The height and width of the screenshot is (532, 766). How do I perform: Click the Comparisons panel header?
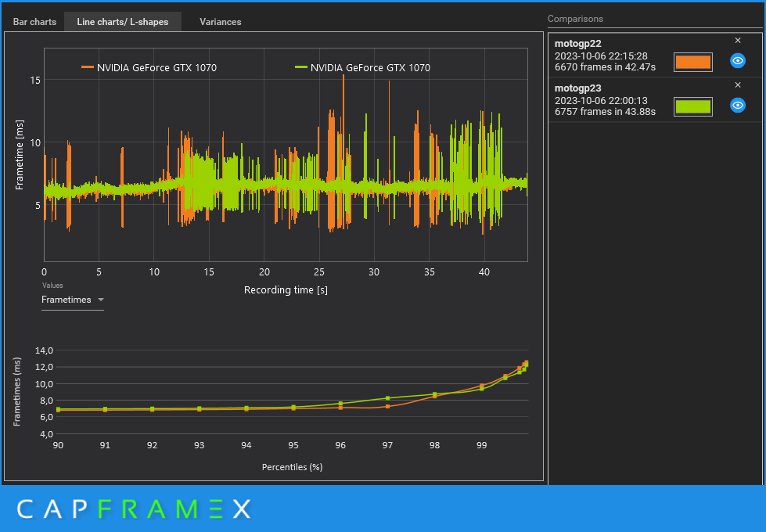click(575, 19)
